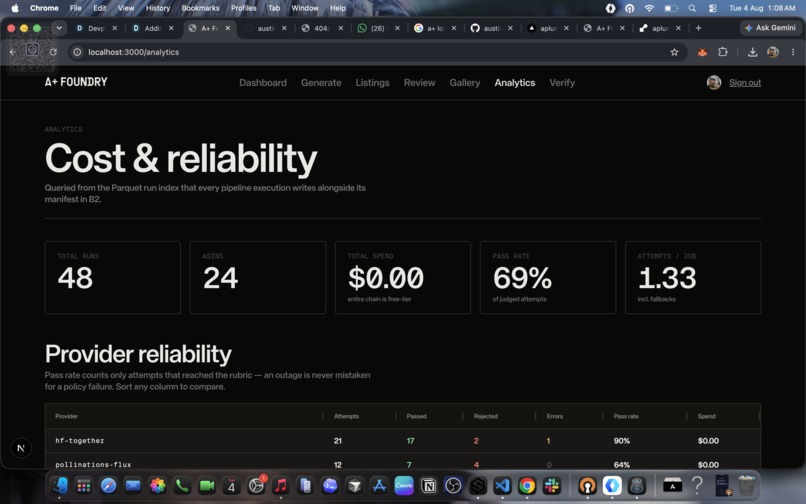Switch to the Google 'a+ lo' tab
This screenshot has height=504, width=806.
(x=435, y=28)
